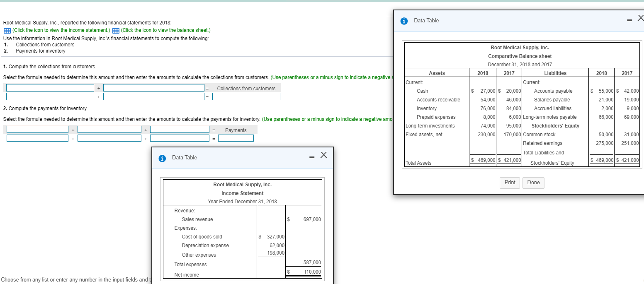Click the 'Collections from customers' formula label

point(246,89)
